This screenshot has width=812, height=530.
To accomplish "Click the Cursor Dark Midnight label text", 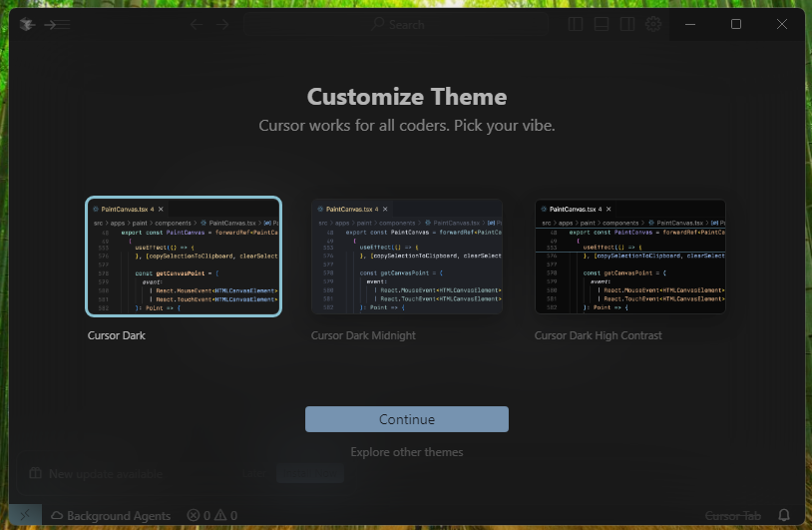I will pos(363,335).
